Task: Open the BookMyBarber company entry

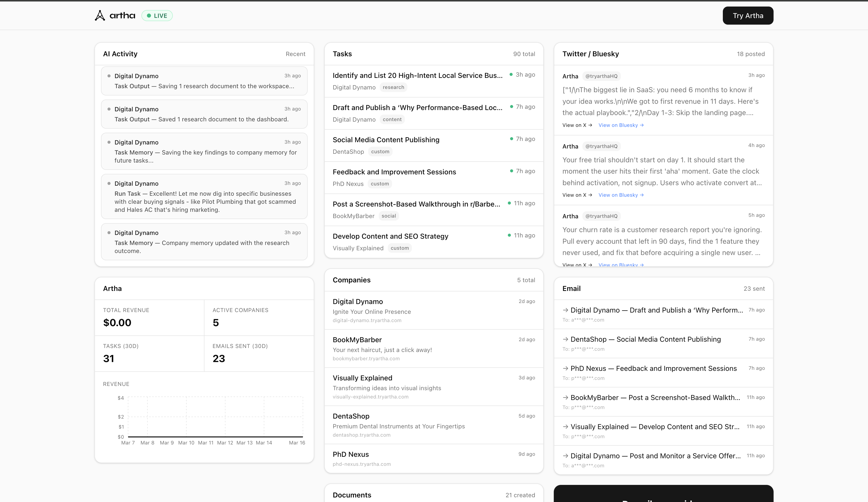Action: click(357, 340)
